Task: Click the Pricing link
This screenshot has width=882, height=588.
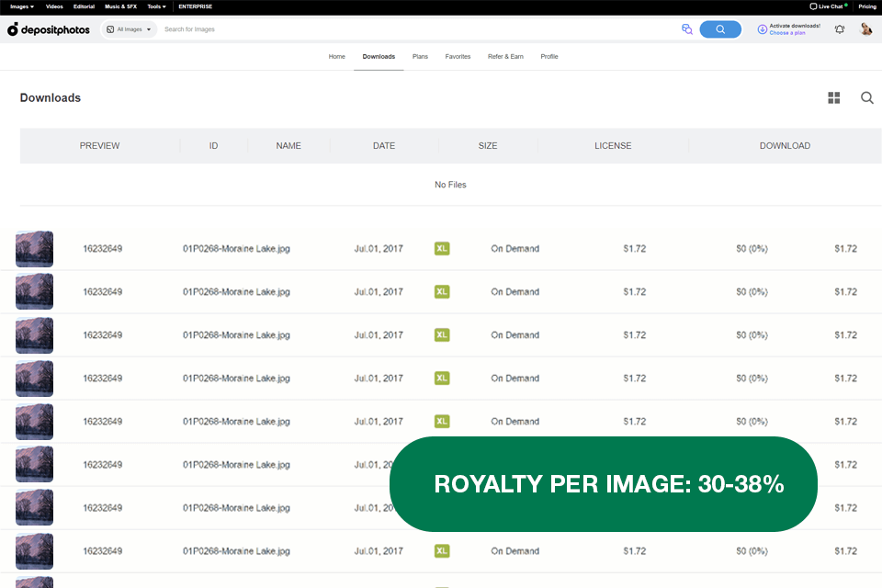Action: tap(867, 6)
